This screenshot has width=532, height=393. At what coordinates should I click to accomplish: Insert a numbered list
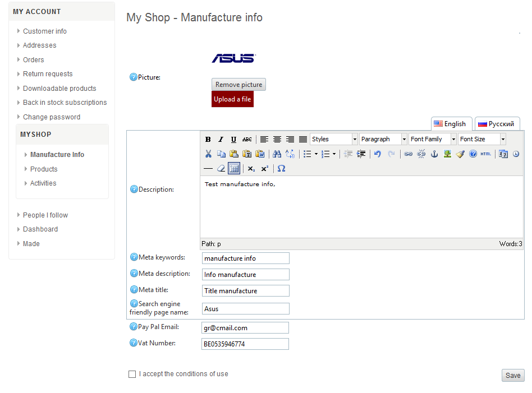(325, 154)
